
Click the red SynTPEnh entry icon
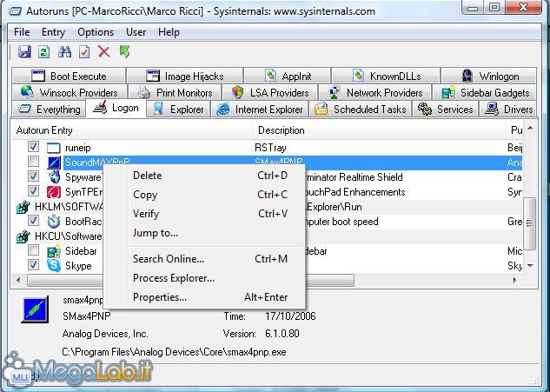tap(54, 192)
